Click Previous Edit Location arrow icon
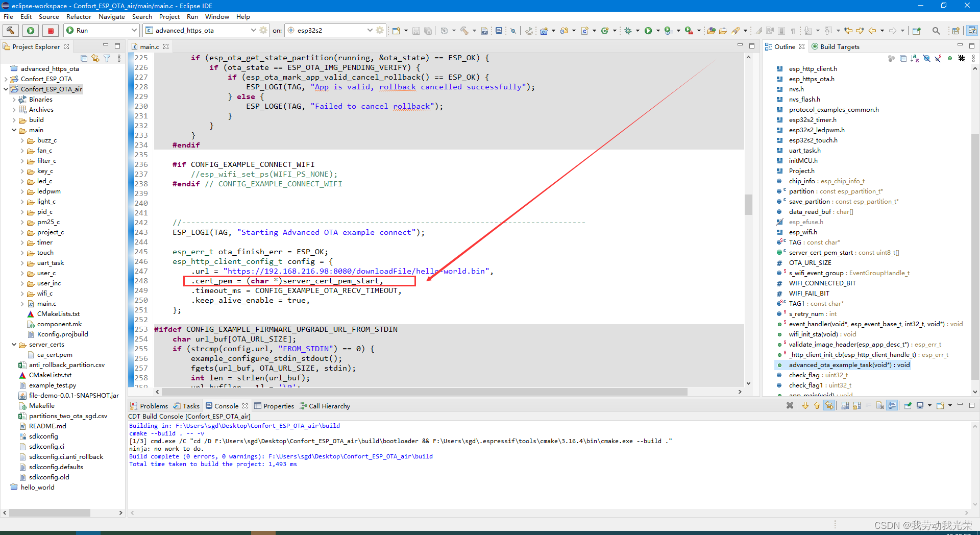Image resolution: width=980 pixels, height=535 pixels. click(x=848, y=31)
